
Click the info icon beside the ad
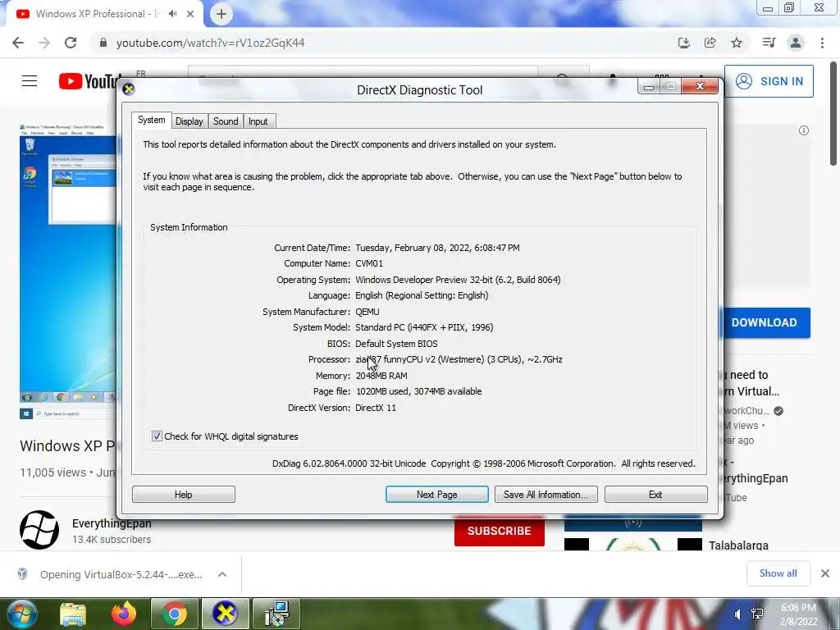(x=804, y=130)
